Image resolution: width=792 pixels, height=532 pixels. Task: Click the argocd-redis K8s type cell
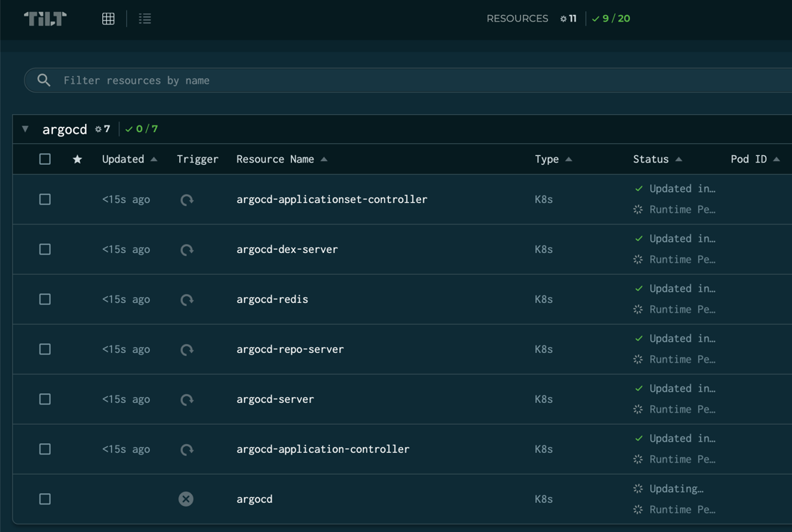click(x=544, y=299)
